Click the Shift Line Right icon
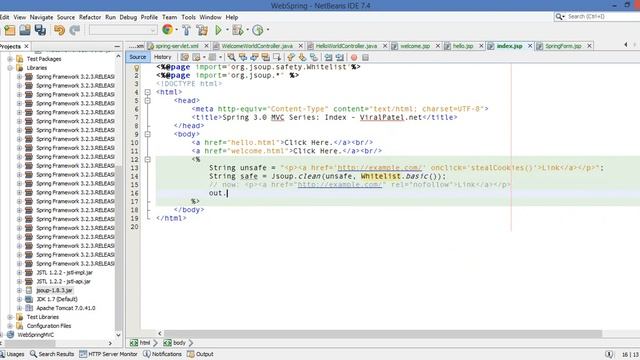The height and width of the screenshot is (360, 640). click(x=340, y=57)
